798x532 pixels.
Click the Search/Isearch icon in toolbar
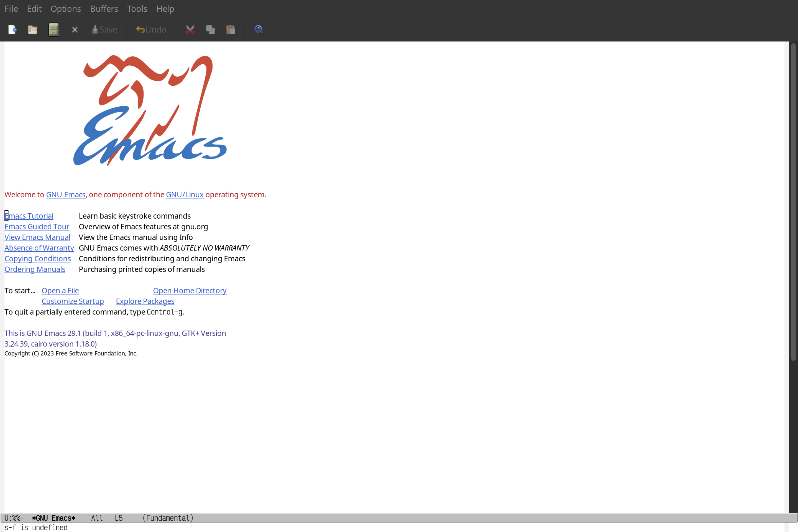point(258,30)
